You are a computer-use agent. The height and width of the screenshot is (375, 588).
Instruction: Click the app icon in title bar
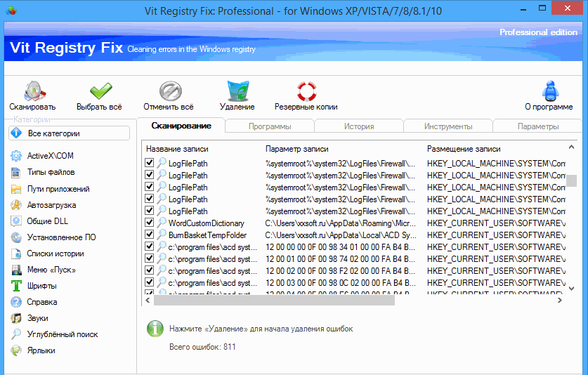click(11, 11)
